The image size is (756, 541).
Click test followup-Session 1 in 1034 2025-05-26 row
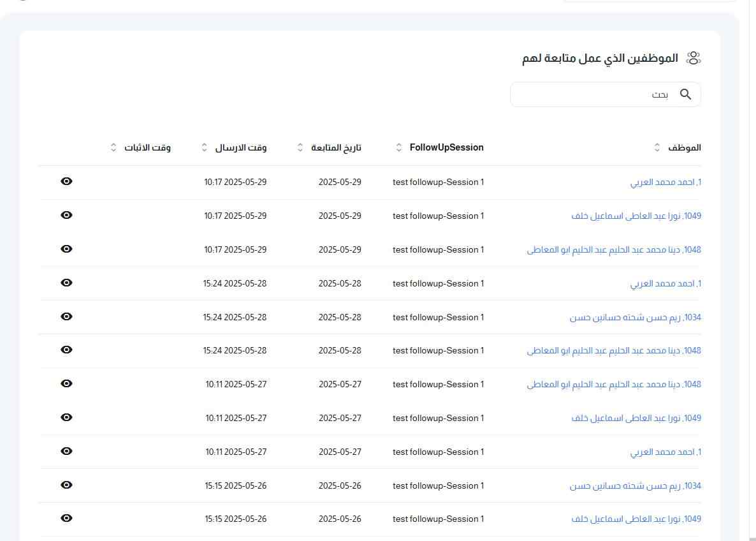pos(439,486)
